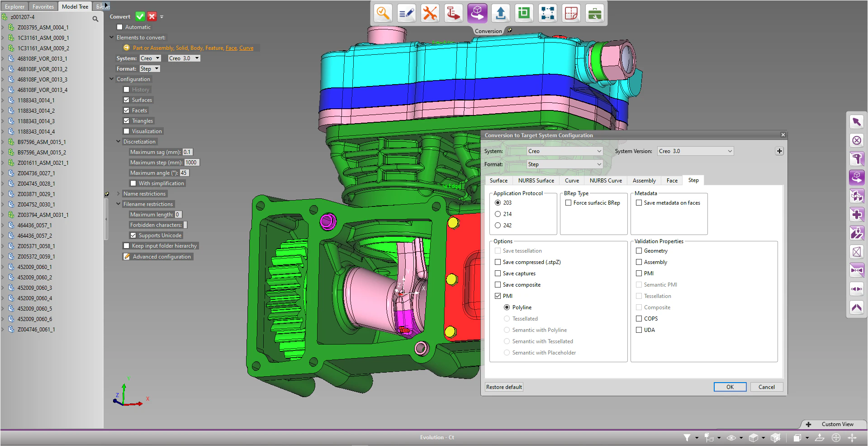Switch to the NURBS Curve tab
Image resolution: width=868 pixels, height=446 pixels.
606,180
